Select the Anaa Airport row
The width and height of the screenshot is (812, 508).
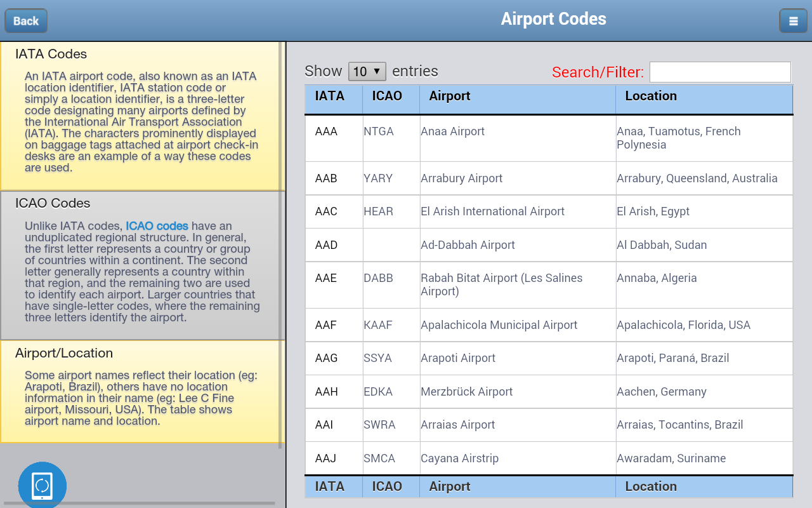point(452,131)
